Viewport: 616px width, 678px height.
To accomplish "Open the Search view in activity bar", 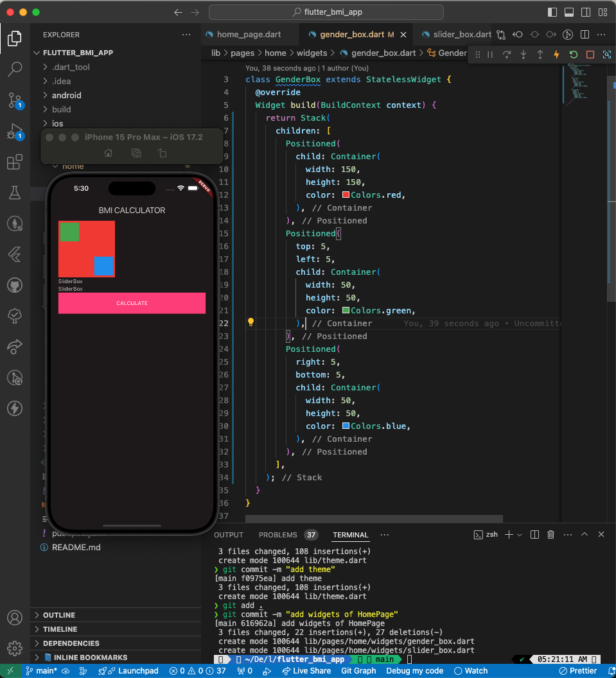I will tap(15, 69).
